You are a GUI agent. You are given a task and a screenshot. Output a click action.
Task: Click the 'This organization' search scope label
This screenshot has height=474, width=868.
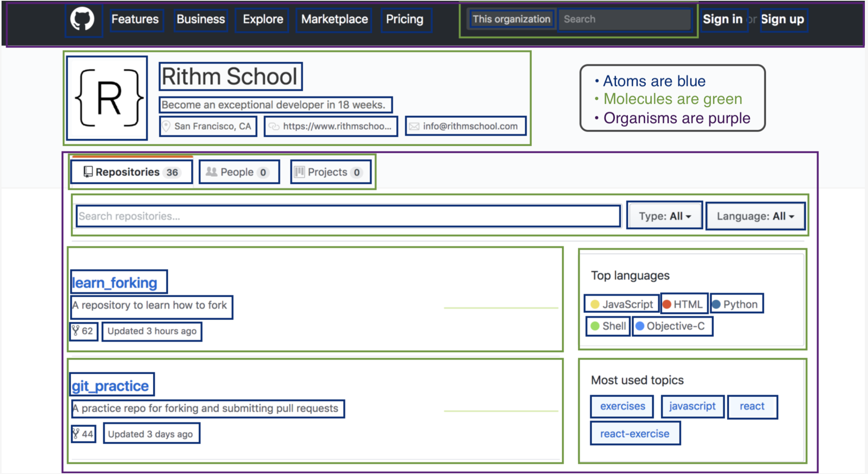[x=511, y=19]
